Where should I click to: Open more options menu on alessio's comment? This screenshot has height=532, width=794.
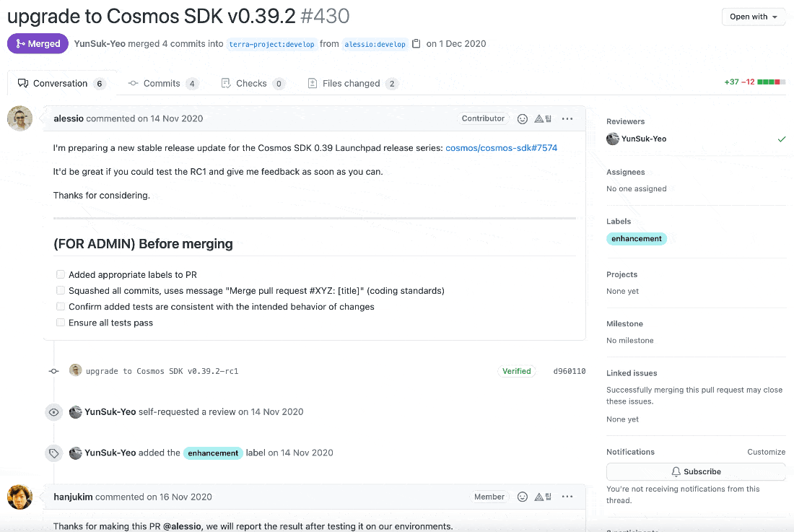click(567, 119)
